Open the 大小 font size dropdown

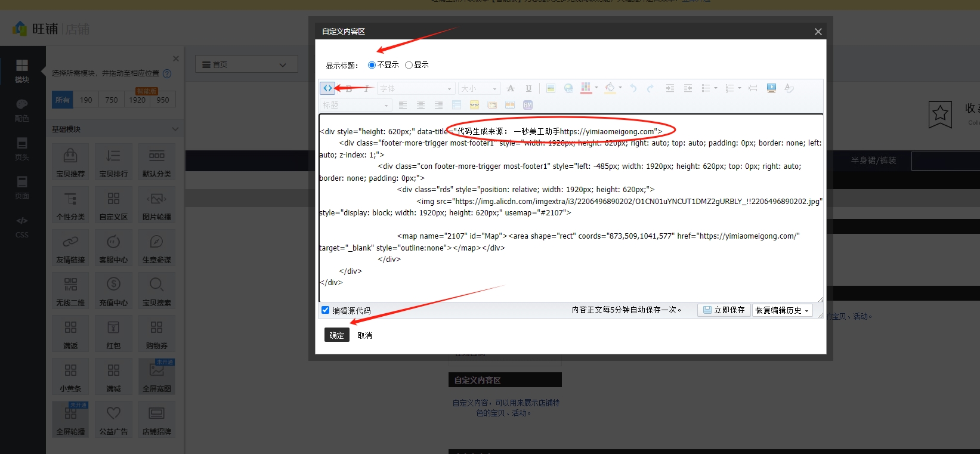[x=480, y=88]
